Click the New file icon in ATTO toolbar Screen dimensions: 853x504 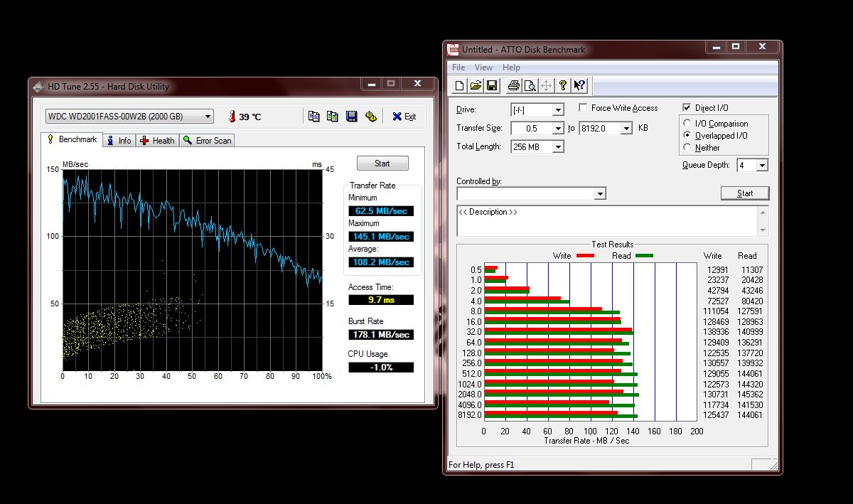(460, 86)
